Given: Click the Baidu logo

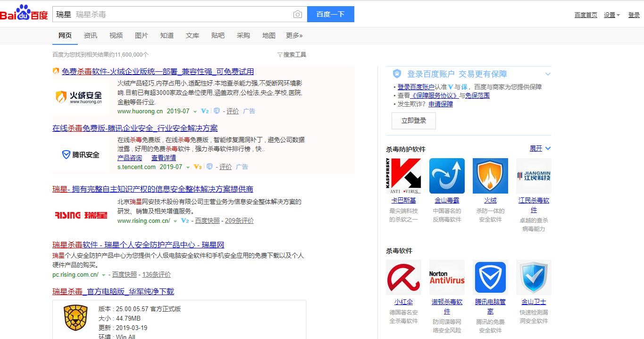Looking at the screenshot, I should 24,13.
